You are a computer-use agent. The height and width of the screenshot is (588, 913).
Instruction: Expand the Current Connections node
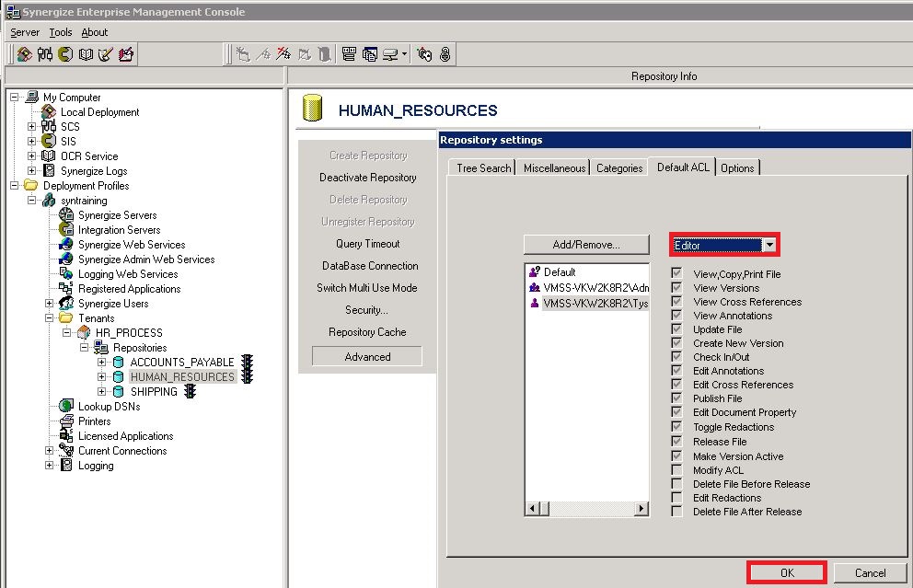pos(50,450)
